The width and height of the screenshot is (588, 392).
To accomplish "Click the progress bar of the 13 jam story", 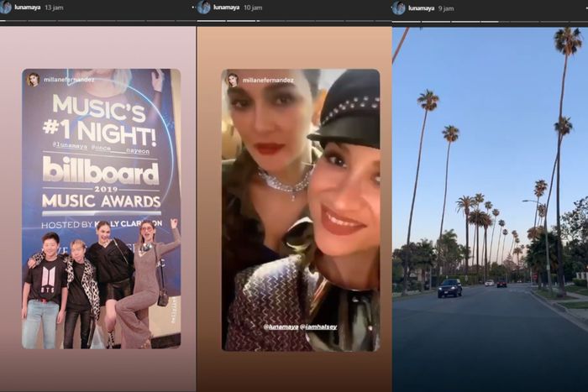I will point(97,22).
